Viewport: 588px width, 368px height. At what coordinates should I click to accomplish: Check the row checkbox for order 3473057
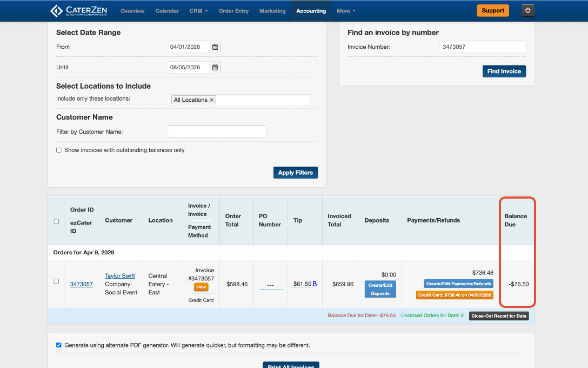coord(56,281)
